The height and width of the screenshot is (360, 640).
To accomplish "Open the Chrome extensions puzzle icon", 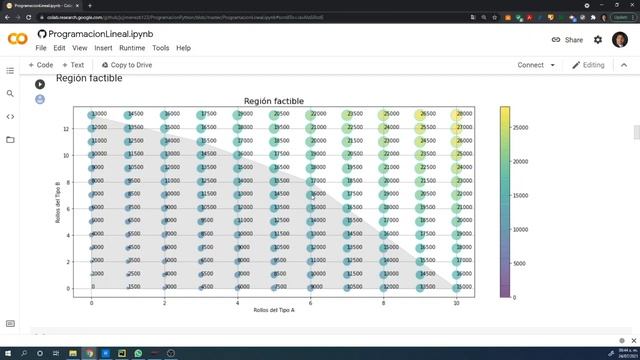I will [x=593, y=17].
